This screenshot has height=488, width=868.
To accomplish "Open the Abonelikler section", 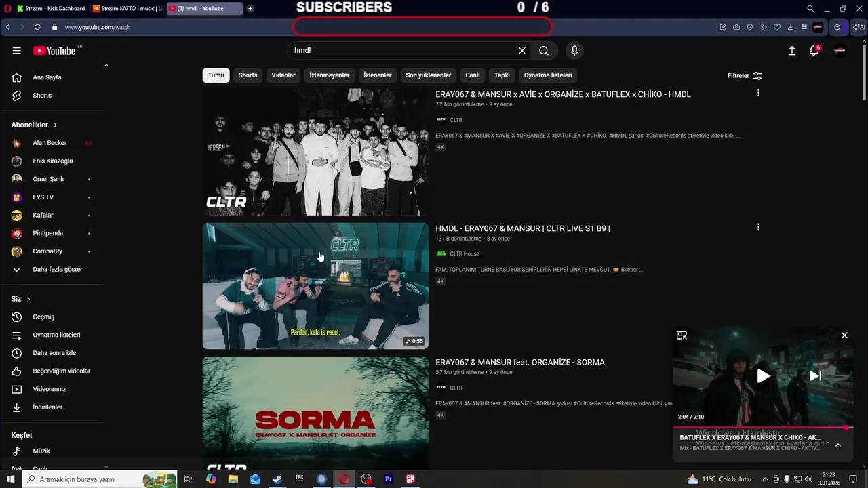I will (35, 125).
